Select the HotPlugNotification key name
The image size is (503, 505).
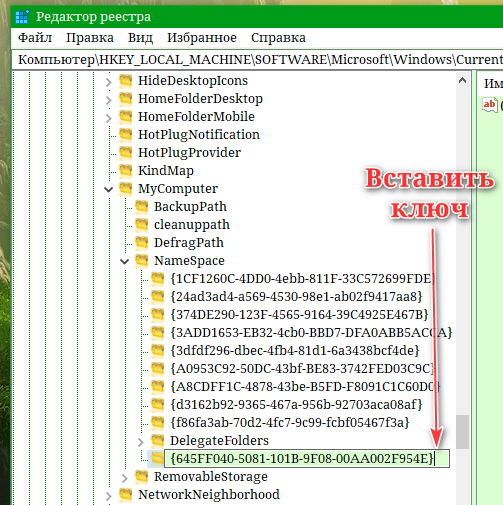[199, 135]
